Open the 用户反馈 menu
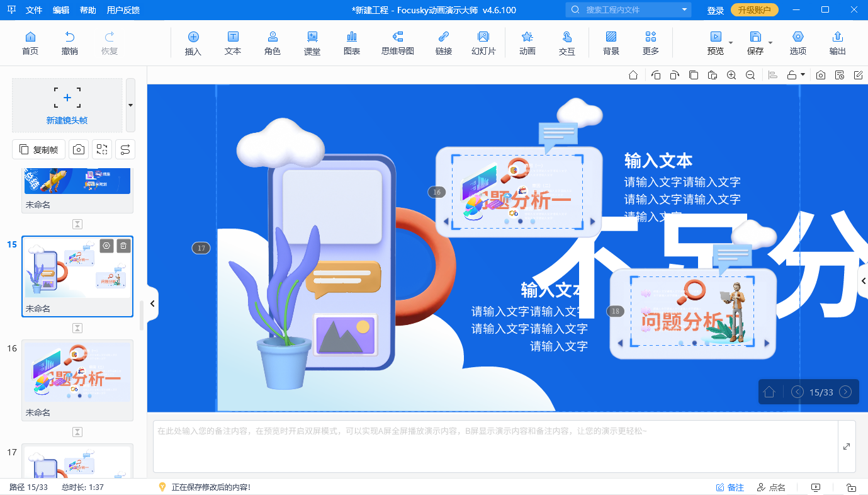This screenshot has height=495, width=868. [123, 10]
